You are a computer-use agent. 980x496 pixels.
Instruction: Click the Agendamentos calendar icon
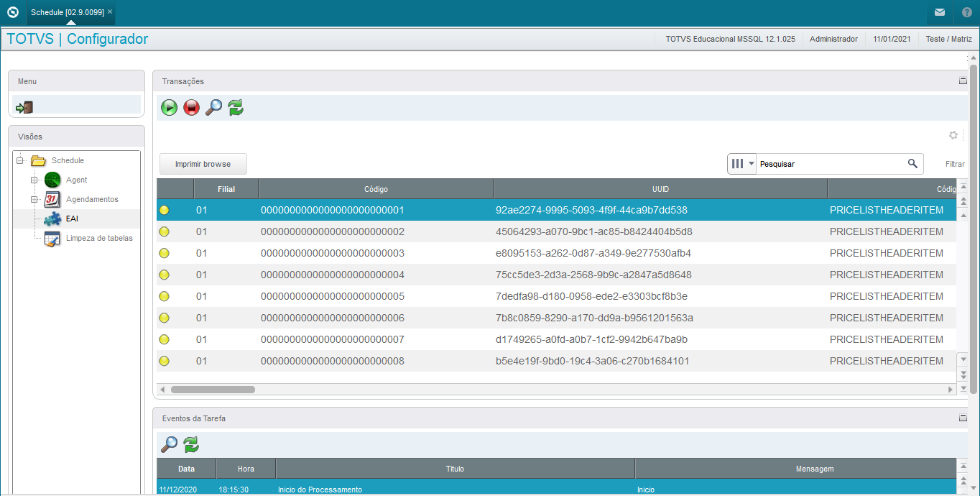(52, 199)
